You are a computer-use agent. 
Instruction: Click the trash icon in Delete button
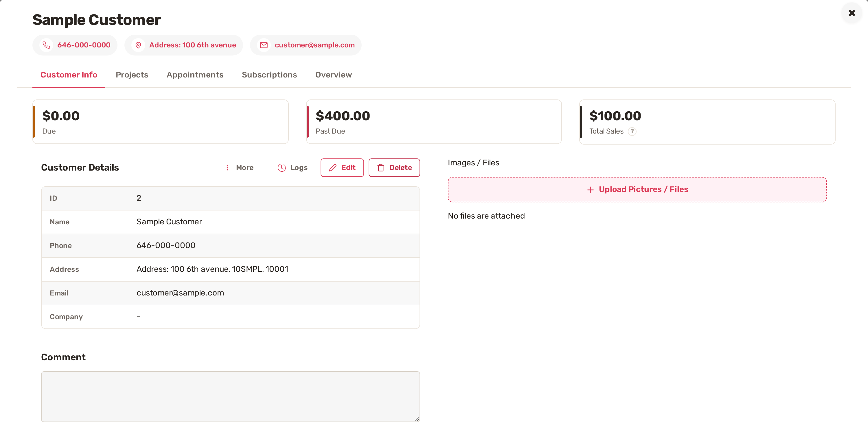point(381,168)
